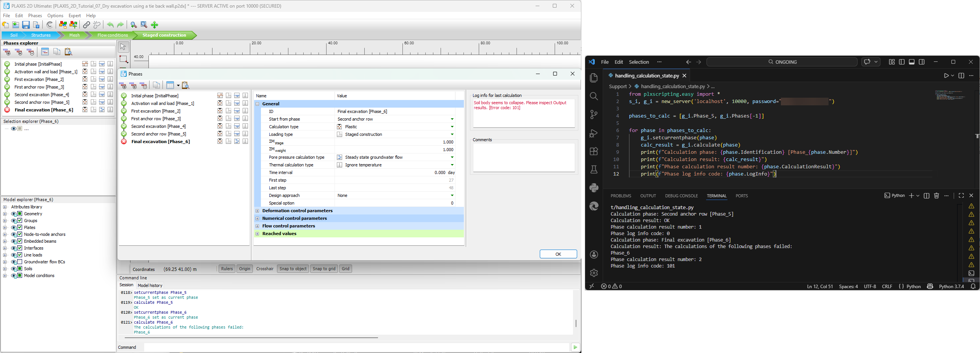Open Loading type dropdown
Screen dimensions: 980x353
click(452, 134)
